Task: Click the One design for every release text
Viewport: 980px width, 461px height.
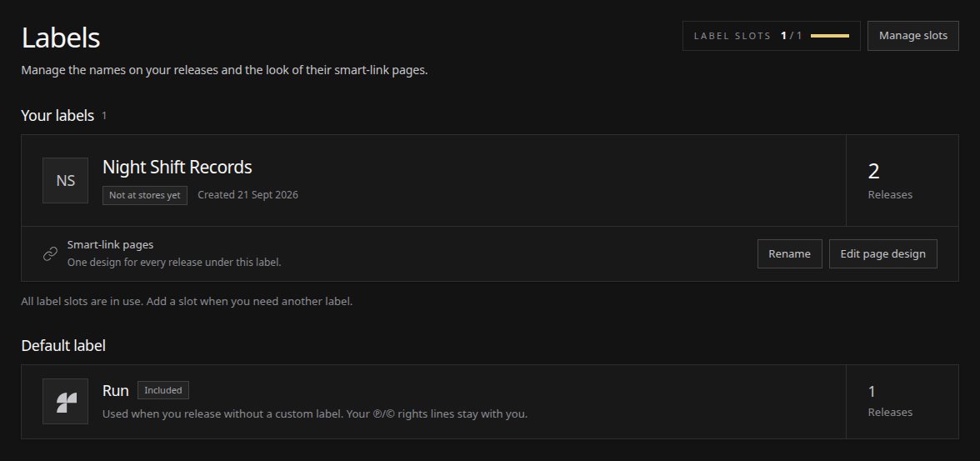Action: coord(174,262)
